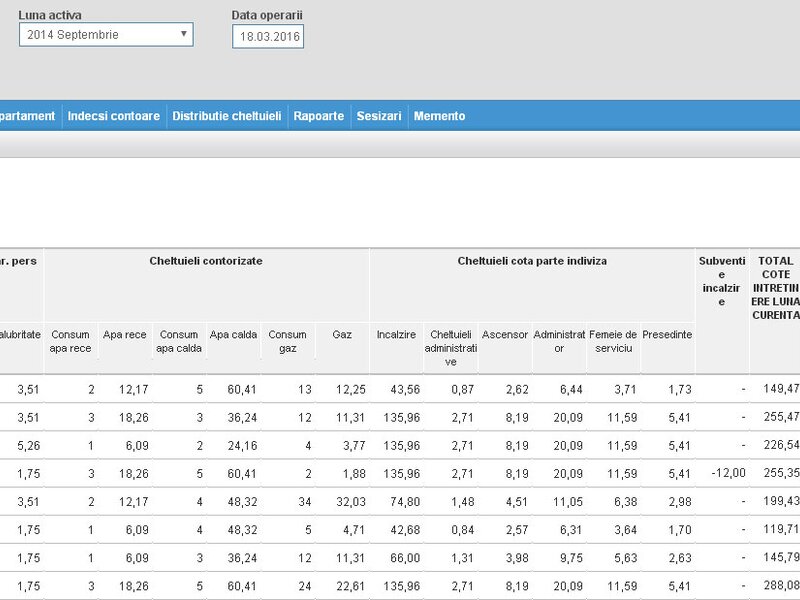Select the Consum apa rece column header
800x600 pixels.
click(70, 341)
